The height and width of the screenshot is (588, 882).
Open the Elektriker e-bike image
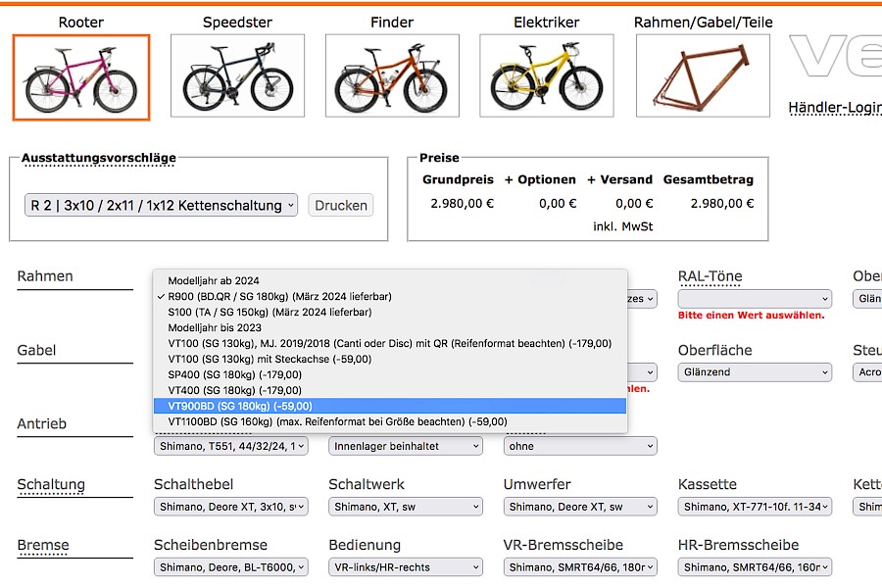[546, 75]
